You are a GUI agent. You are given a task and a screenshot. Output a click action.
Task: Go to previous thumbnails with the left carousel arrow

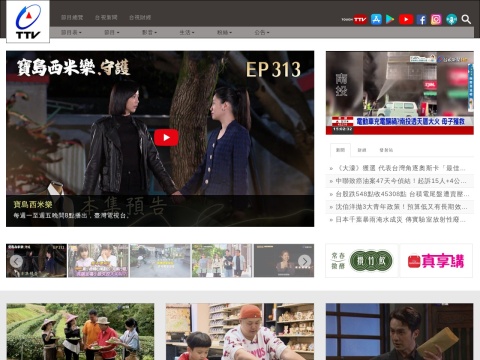(16, 261)
